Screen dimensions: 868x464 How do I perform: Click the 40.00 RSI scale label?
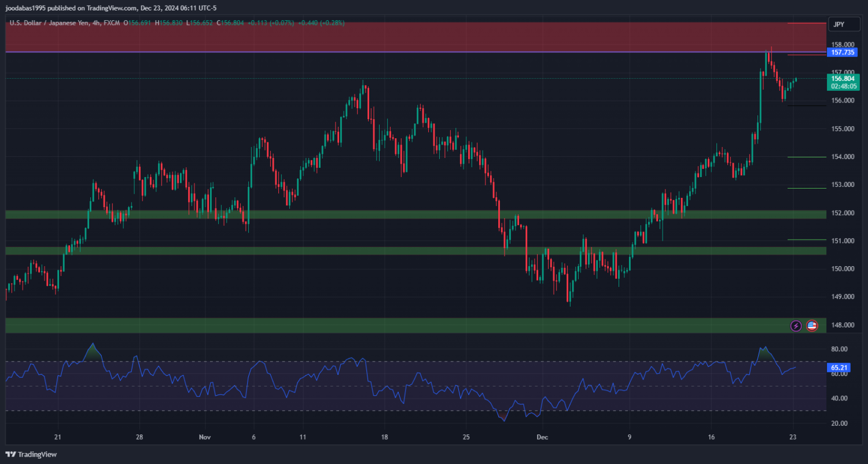839,398
